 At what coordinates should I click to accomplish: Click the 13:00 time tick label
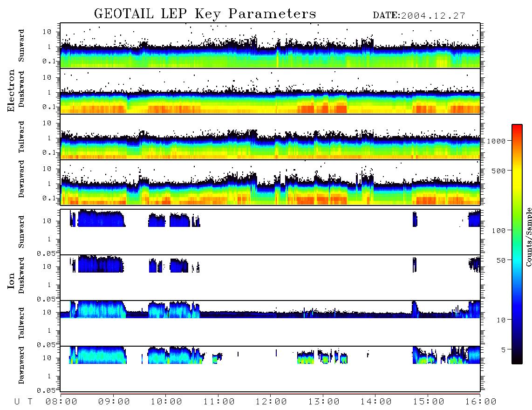324,402
